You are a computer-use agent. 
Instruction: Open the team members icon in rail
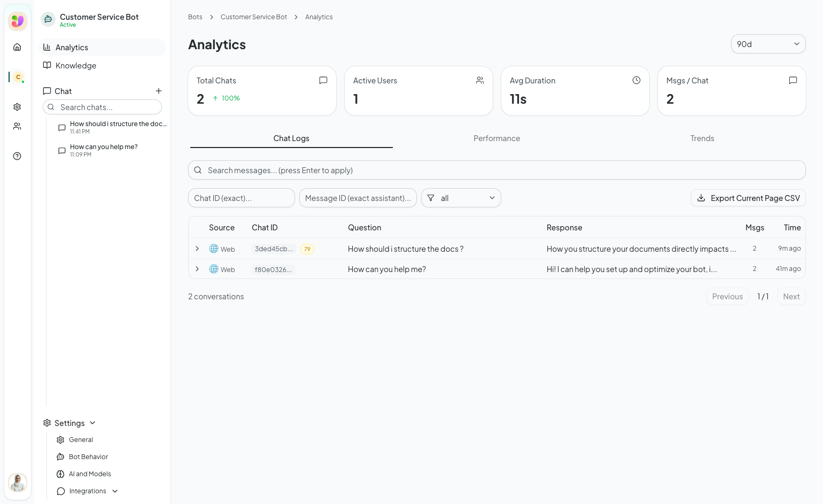click(17, 126)
